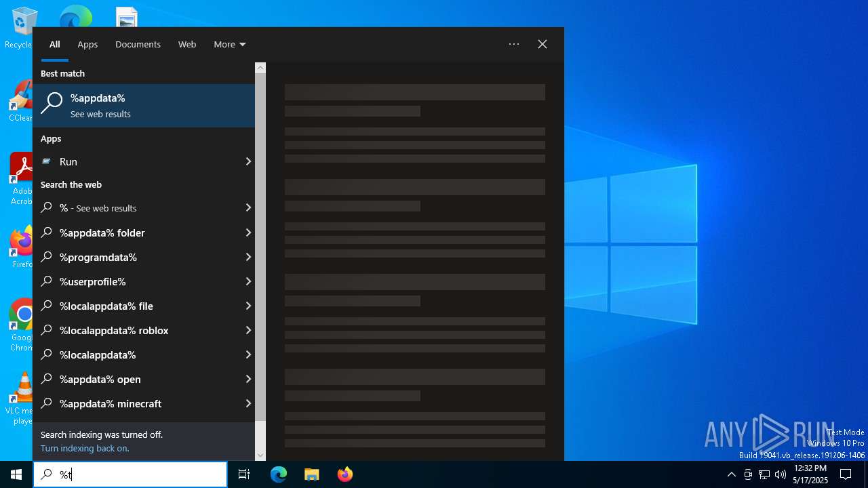Viewport: 868px width, 488px height.
Task: Click 'Turn indexing back on' link
Action: [85, 448]
